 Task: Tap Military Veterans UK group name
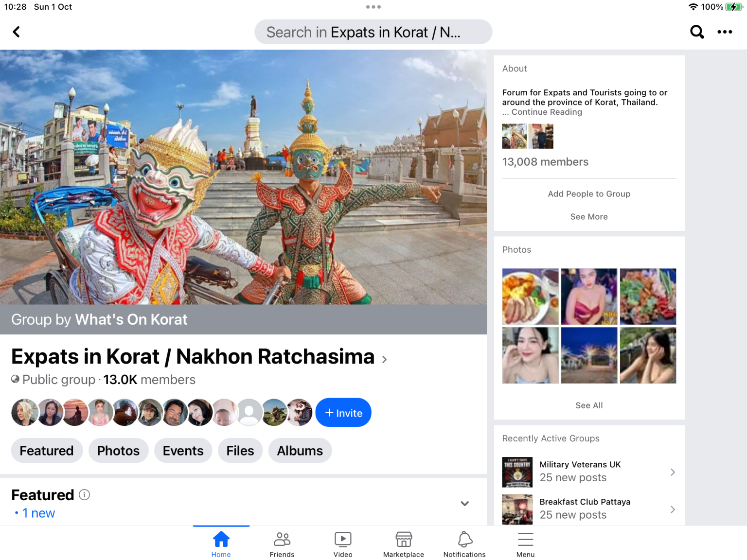point(580,465)
